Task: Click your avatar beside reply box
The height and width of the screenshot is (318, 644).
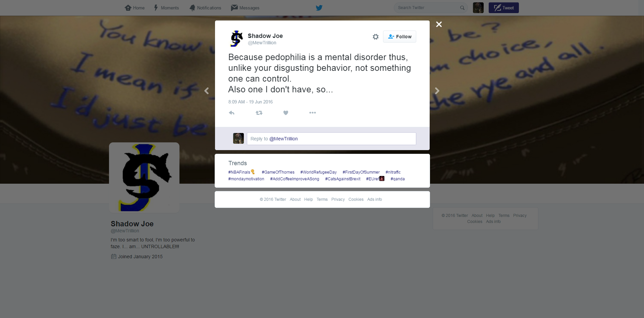Action: (x=238, y=138)
